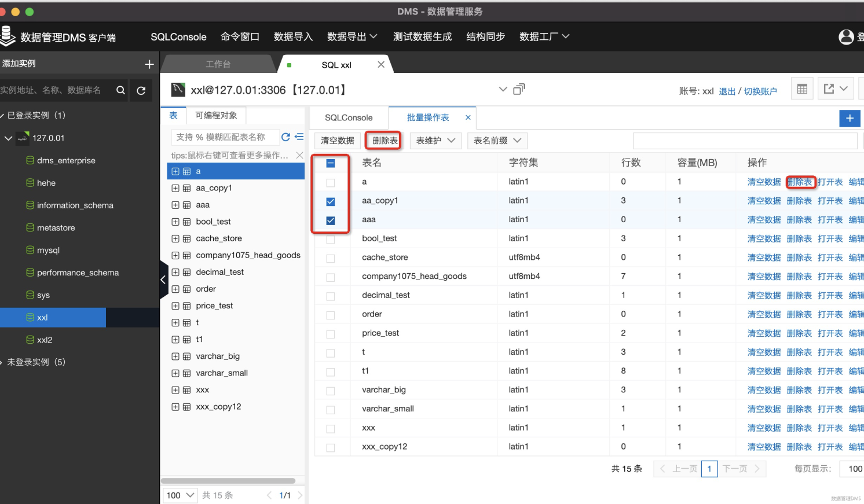
Task: Click the search magnifier icon in sidebar
Action: 120,90
